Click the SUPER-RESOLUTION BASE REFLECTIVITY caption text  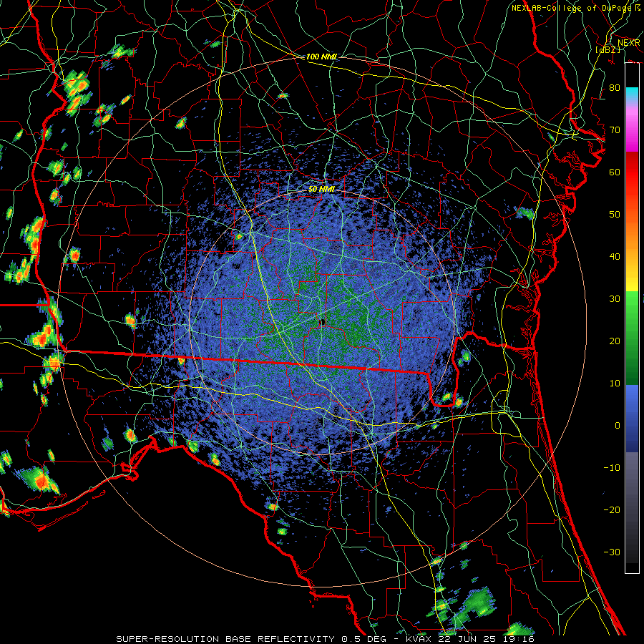(x=225, y=639)
